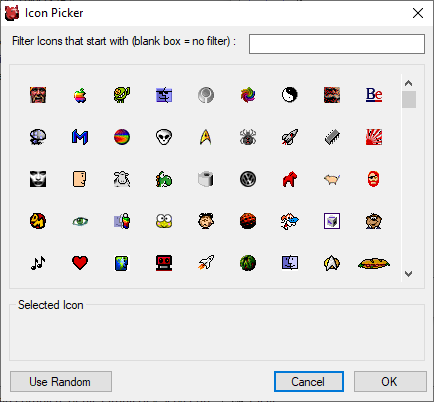Select the white alien head icon
Screen dimensions: 434x402
164,137
